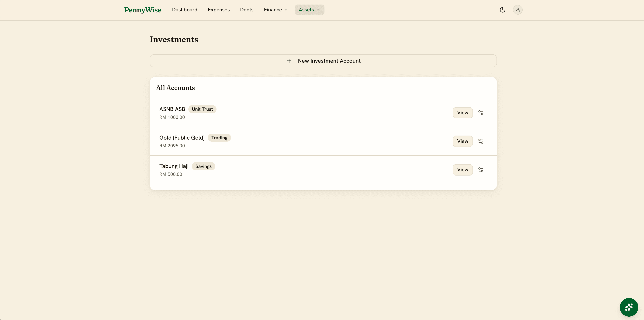
Task: Toggle dark mode with the moon icon
Action: [502, 10]
